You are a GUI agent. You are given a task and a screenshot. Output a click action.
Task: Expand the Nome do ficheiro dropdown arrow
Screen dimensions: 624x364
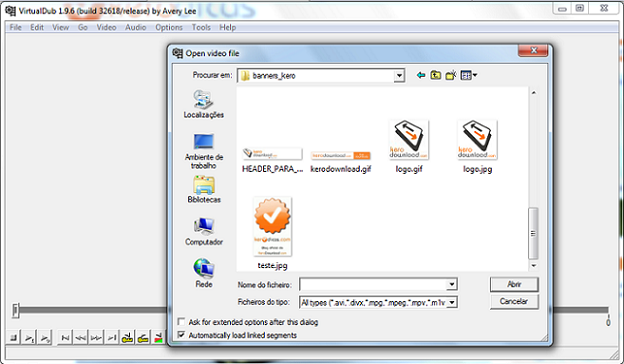click(x=452, y=284)
